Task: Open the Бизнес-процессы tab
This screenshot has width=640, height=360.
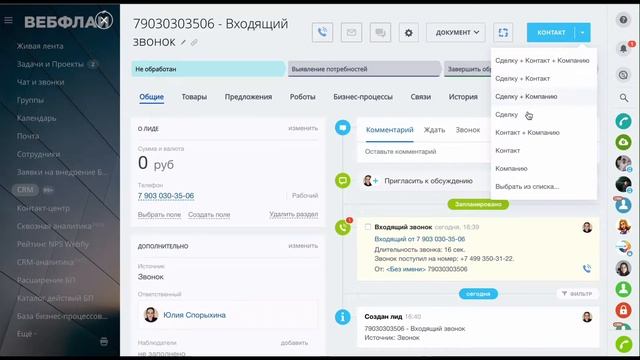Action: pyautogui.click(x=363, y=97)
